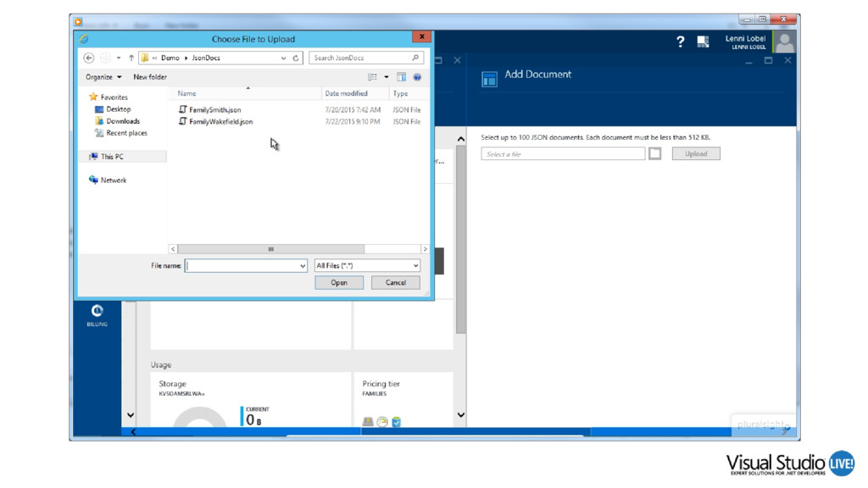
Task: Click the Select a file field
Action: [563, 154]
